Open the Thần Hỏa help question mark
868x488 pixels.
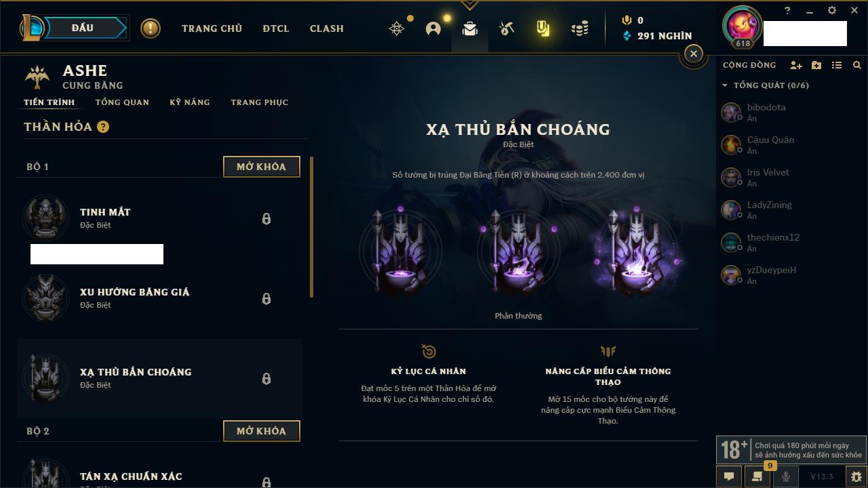coord(103,127)
